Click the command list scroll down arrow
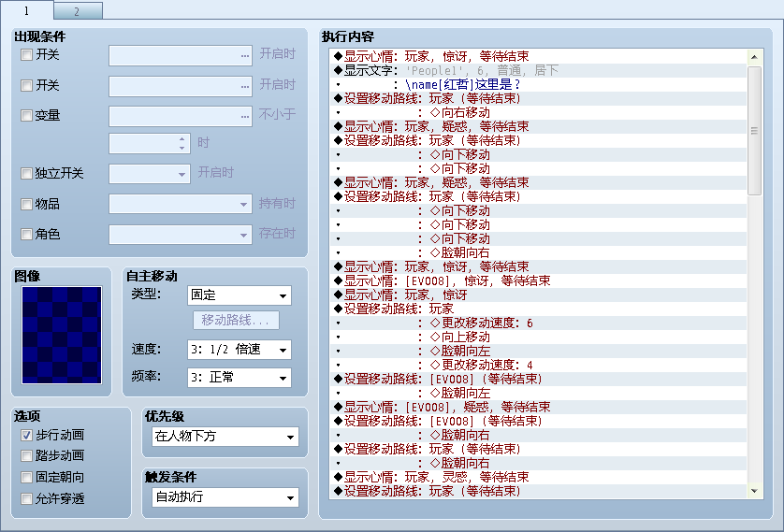Viewport: 784px width, 532px height. point(754,491)
